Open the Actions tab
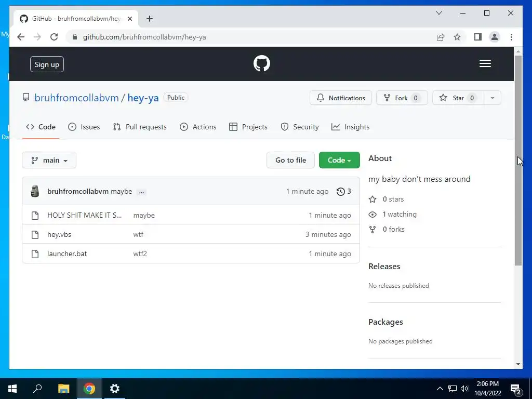Viewport: 532px width, 399px height. click(198, 127)
